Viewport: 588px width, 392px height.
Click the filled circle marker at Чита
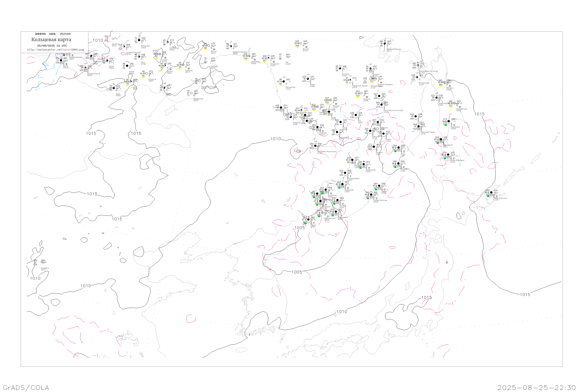139,57
